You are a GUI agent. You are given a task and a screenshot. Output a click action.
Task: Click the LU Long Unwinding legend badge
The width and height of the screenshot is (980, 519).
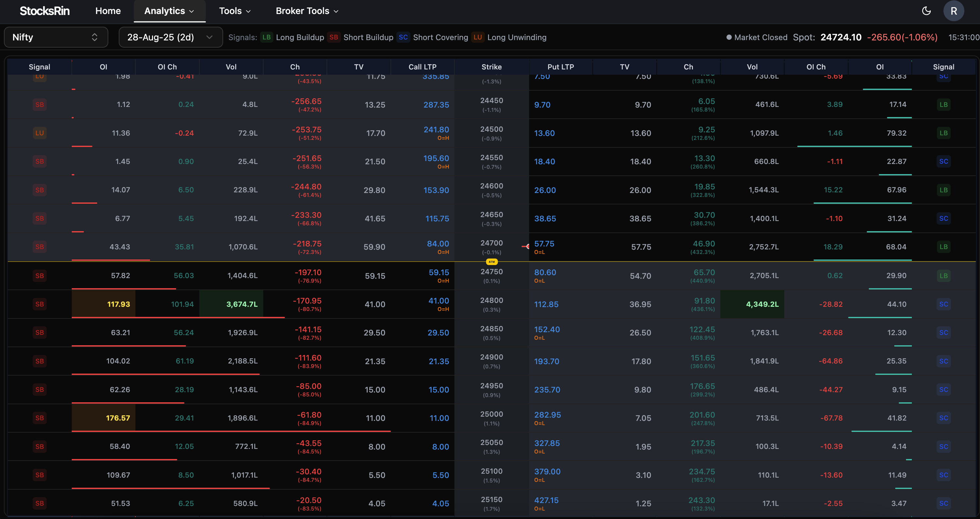pyautogui.click(x=478, y=37)
